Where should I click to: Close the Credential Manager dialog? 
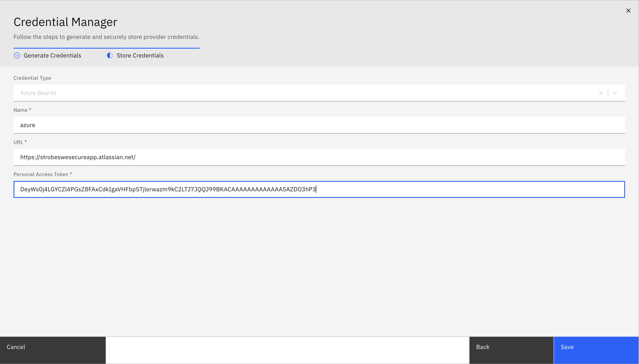coord(628,11)
